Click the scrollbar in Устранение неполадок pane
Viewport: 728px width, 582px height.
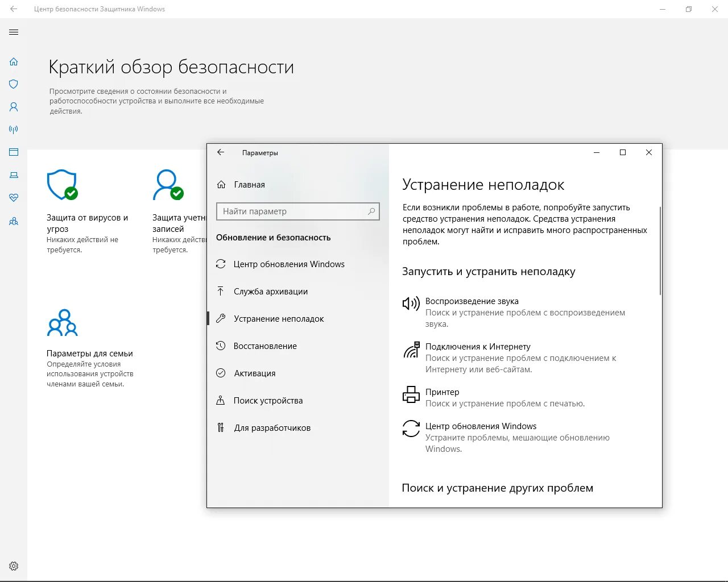[x=660, y=251]
